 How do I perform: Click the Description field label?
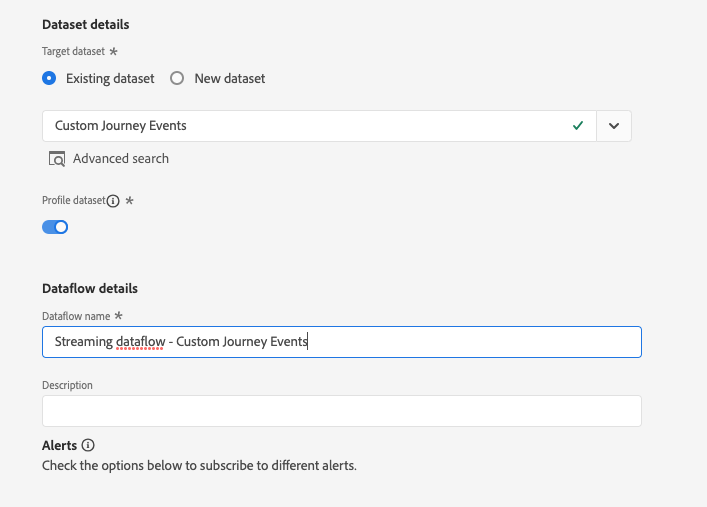(67, 385)
